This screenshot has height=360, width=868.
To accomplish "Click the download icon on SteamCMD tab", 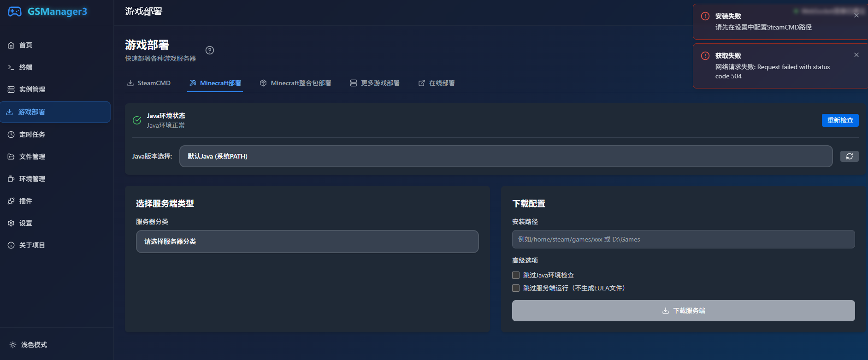I will pyautogui.click(x=130, y=83).
